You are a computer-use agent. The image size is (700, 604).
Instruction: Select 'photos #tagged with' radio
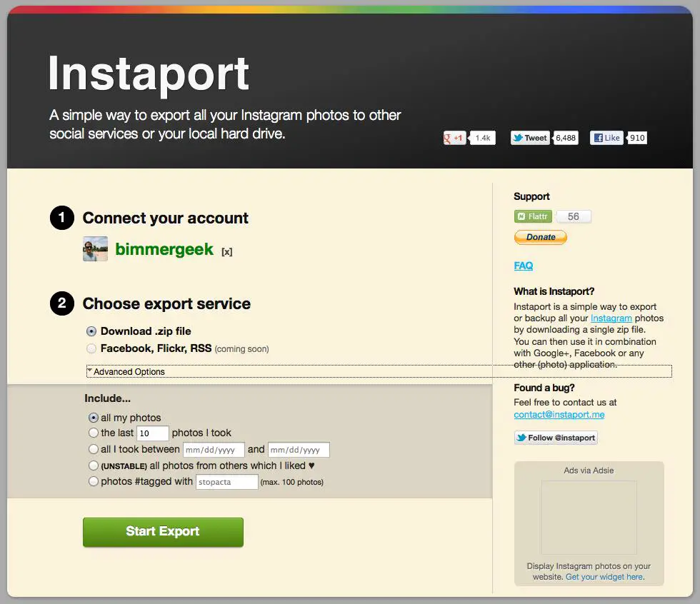pos(94,481)
